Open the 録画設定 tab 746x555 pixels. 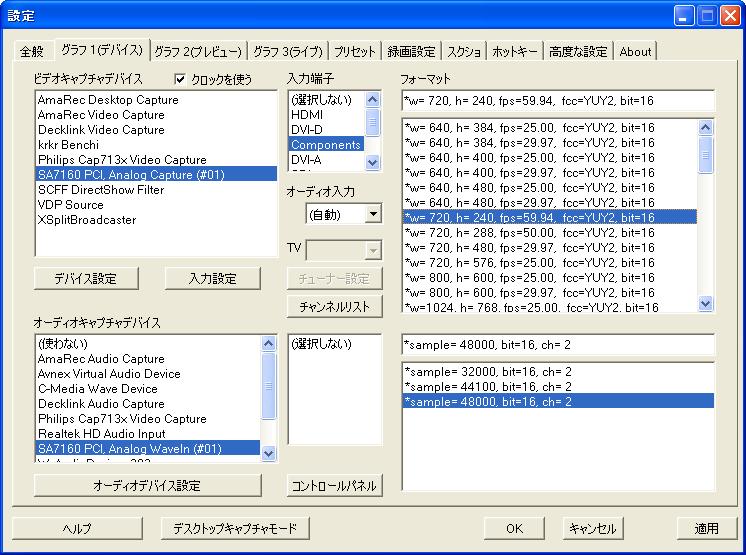(412, 51)
